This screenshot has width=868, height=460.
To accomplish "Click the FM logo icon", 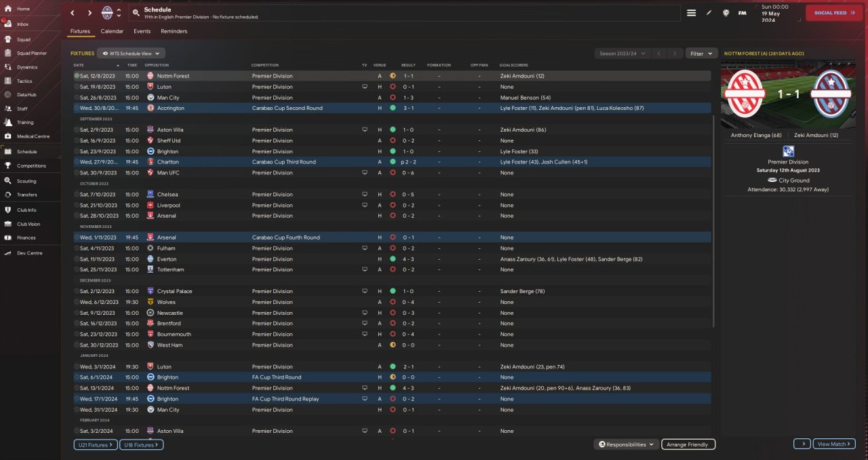I will 743,13.
